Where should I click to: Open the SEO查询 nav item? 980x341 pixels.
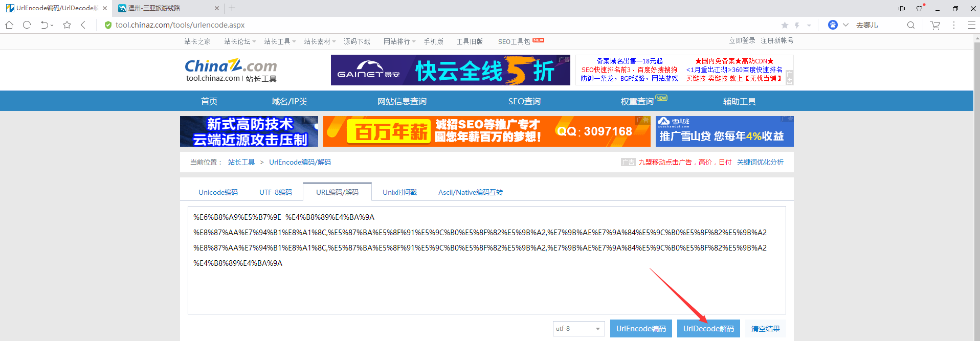(x=524, y=101)
